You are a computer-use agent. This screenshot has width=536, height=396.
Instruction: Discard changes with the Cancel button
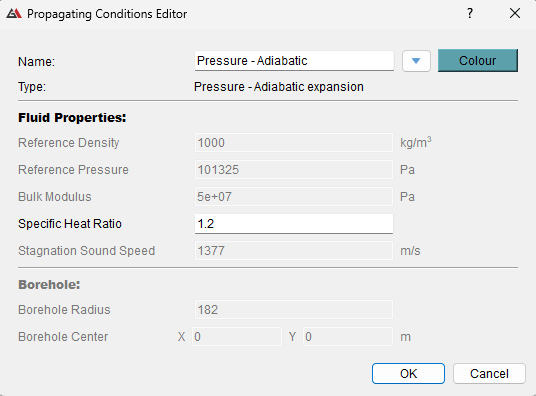point(489,374)
